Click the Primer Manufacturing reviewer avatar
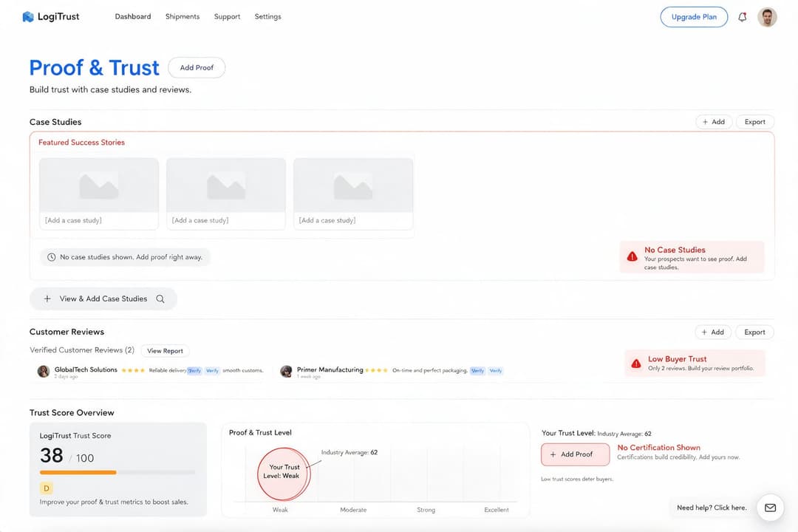The height and width of the screenshot is (532, 798). click(287, 371)
